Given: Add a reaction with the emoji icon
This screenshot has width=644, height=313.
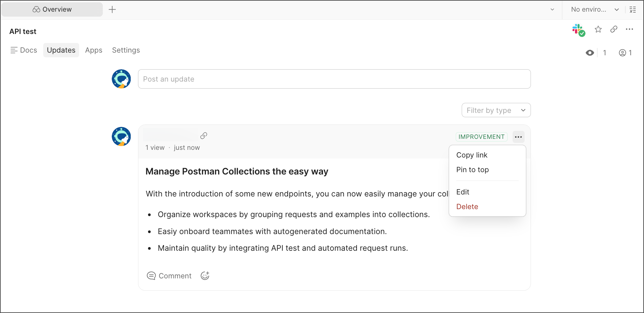Looking at the screenshot, I should pos(205,276).
